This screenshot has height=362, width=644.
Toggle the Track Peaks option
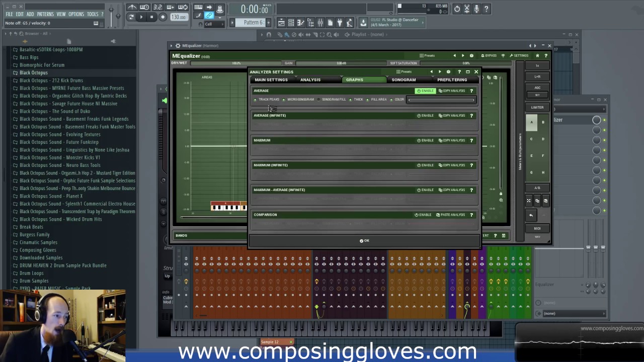267,100
